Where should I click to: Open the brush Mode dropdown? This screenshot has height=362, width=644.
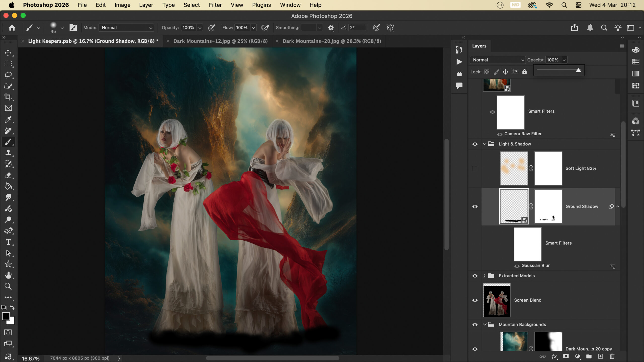126,28
